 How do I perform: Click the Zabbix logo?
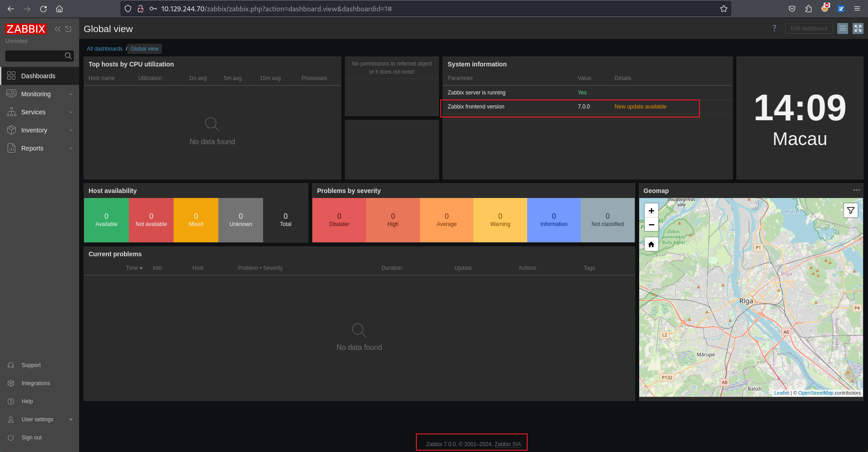(26, 29)
